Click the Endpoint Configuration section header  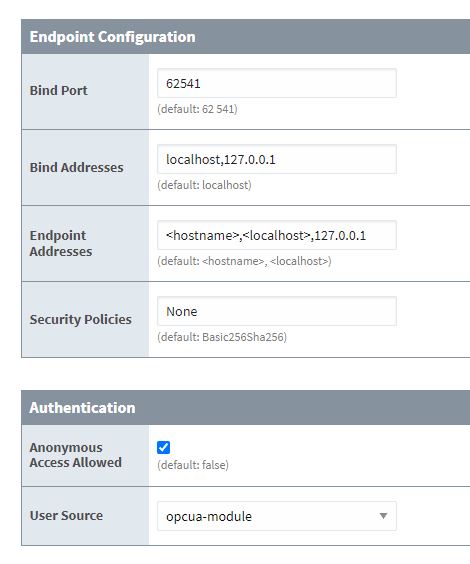click(246, 37)
